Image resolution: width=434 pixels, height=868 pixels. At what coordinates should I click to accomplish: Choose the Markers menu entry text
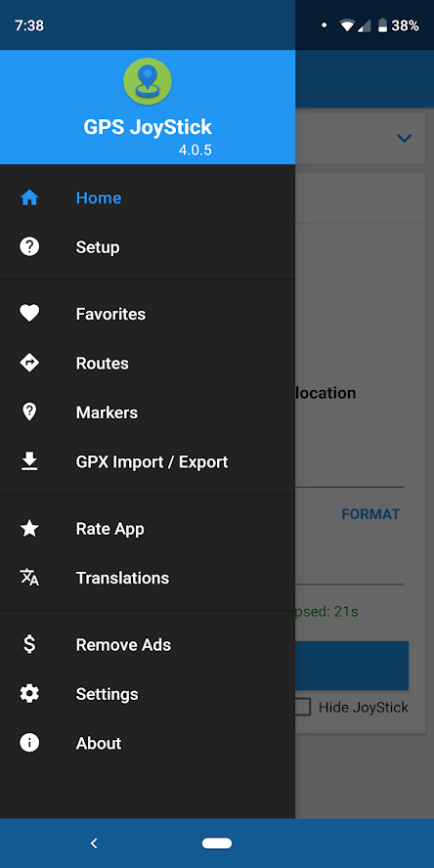pyautogui.click(x=107, y=412)
